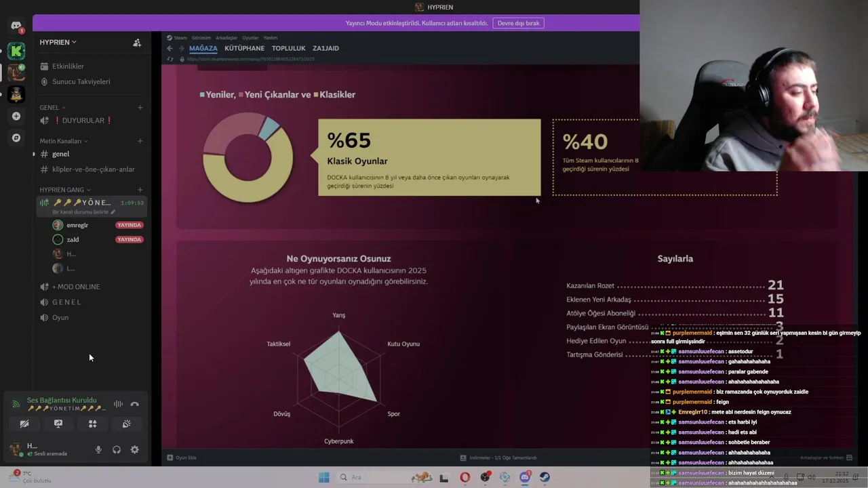Screen dimensions: 868x488
Task: Create channel in Metin Kanalları category
Action: (140, 141)
